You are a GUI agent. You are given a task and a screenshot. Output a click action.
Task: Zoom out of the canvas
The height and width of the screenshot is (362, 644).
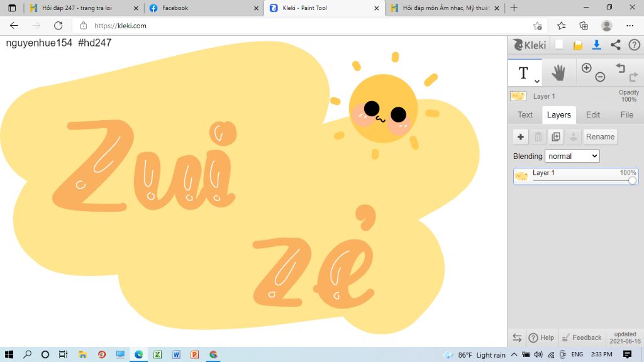tap(600, 77)
